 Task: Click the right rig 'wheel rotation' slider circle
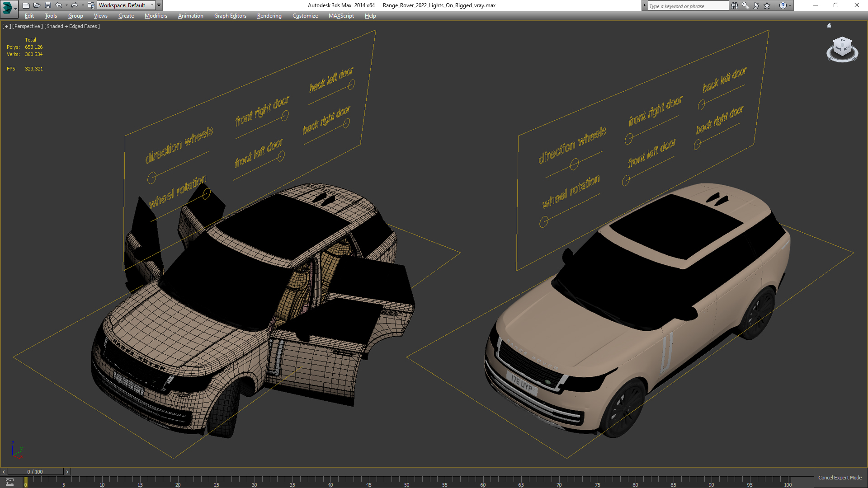[544, 222]
